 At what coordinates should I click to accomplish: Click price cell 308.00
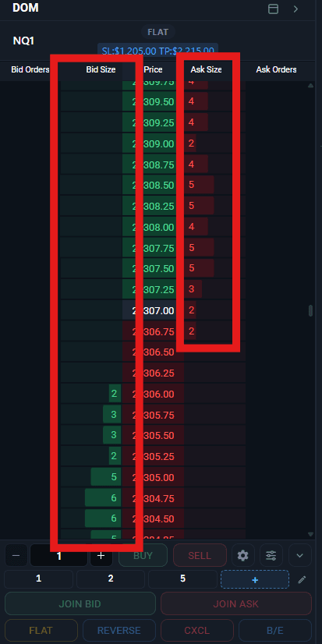(153, 227)
